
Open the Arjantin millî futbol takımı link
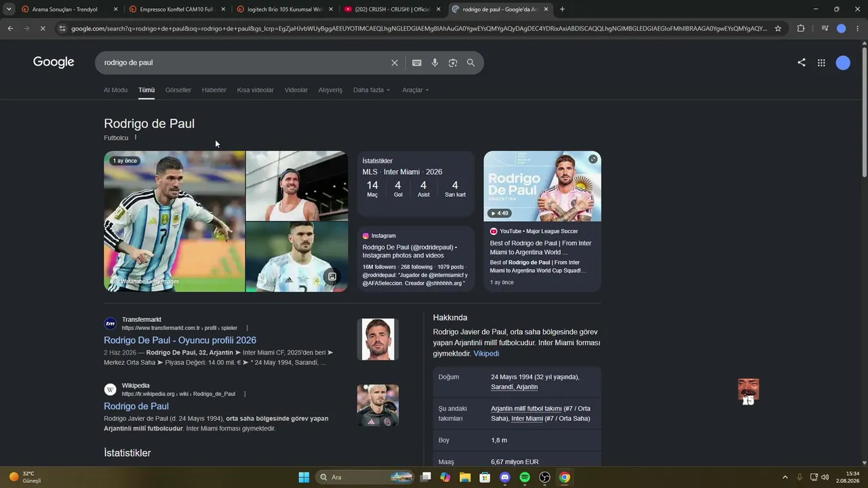pos(526,409)
